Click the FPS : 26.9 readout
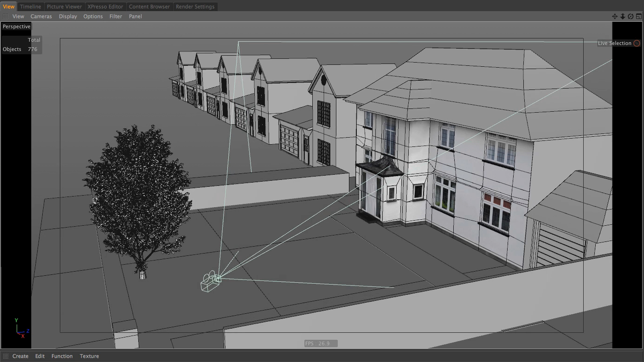The image size is (644, 362). click(321, 343)
